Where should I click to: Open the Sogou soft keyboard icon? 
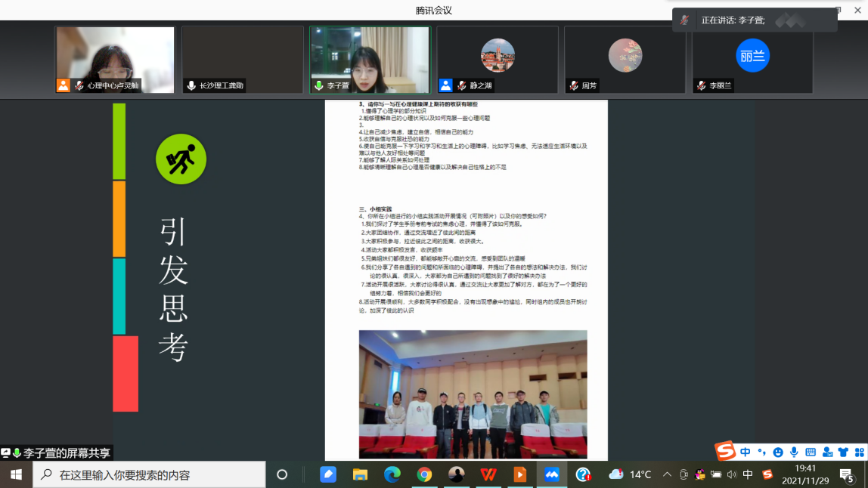pyautogui.click(x=811, y=452)
